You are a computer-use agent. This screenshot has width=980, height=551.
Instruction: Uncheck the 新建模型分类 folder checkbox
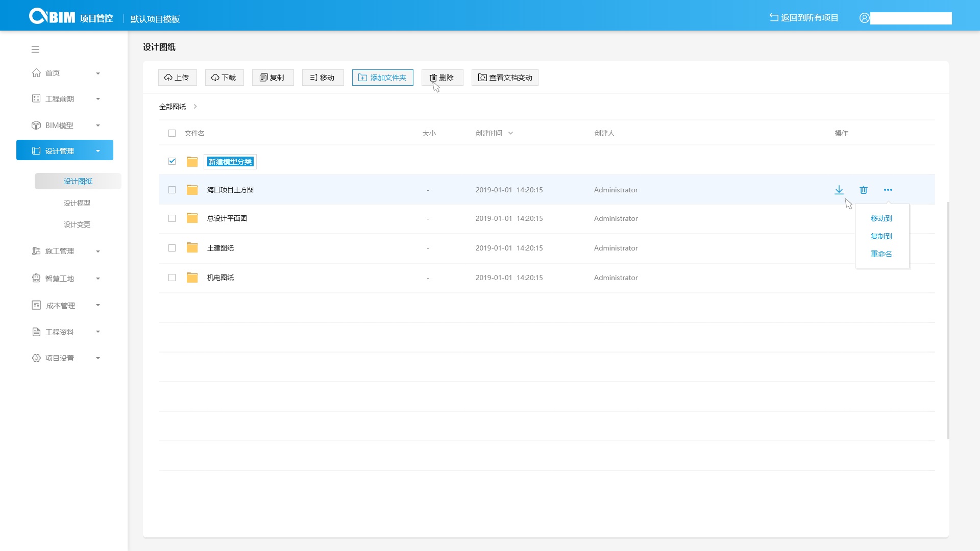point(172,161)
